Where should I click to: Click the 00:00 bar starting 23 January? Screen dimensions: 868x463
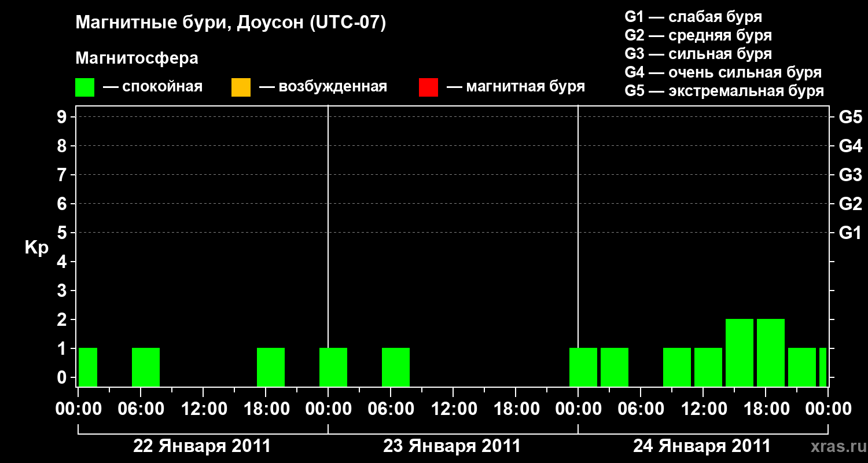pyautogui.click(x=333, y=367)
